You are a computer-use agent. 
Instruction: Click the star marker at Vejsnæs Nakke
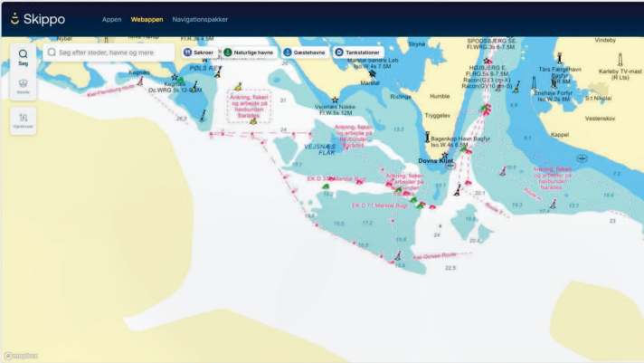point(335,100)
